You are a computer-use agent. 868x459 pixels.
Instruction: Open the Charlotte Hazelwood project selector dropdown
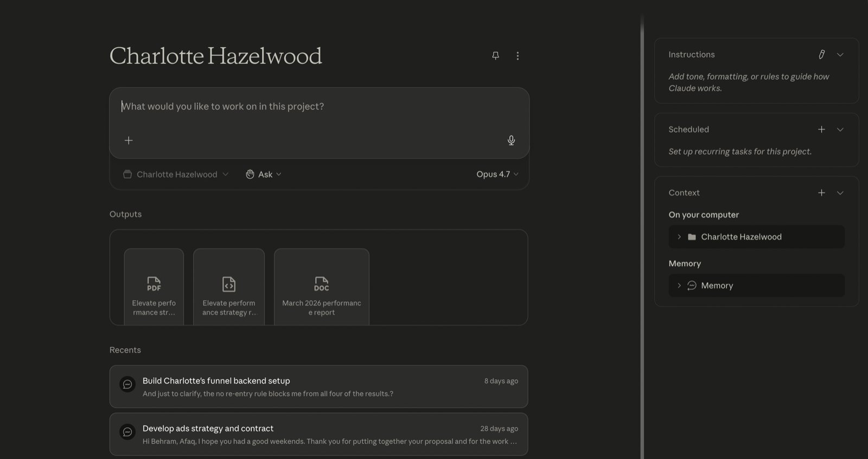pyautogui.click(x=176, y=174)
